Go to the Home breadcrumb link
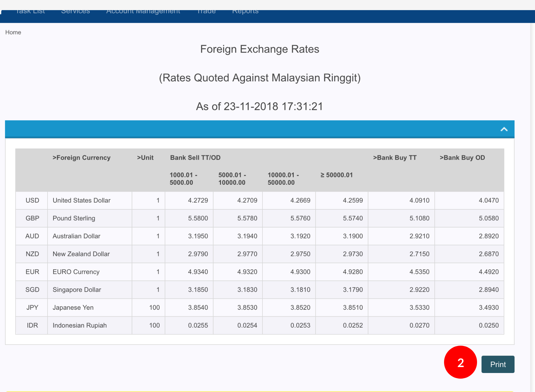The image size is (535, 392). coord(13,32)
